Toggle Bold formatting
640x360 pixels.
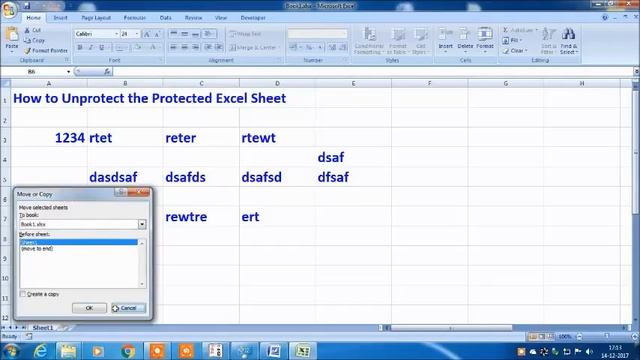click(80, 48)
